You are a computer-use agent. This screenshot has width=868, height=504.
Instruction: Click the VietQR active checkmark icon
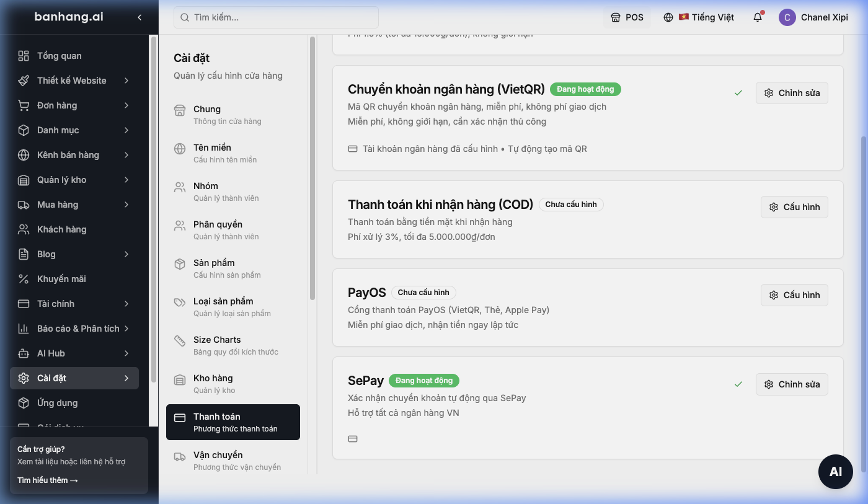coord(738,93)
